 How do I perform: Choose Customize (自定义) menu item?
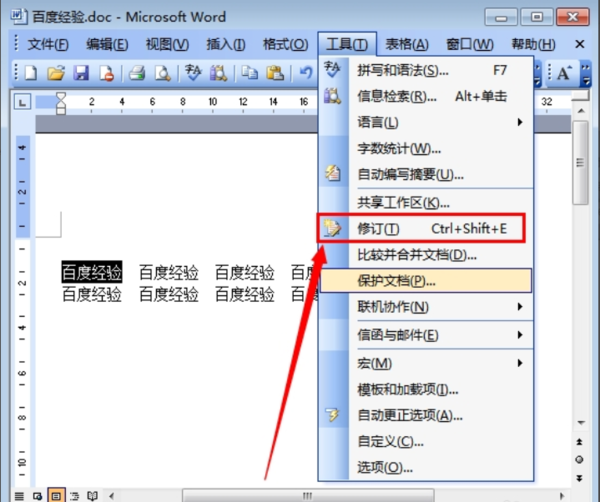(426, 442)
